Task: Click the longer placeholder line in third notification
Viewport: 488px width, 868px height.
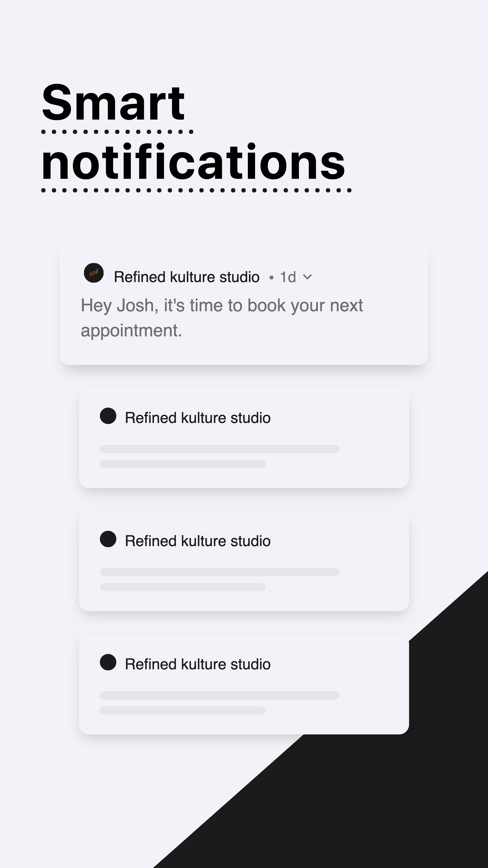Action: [x=220, y=572]
